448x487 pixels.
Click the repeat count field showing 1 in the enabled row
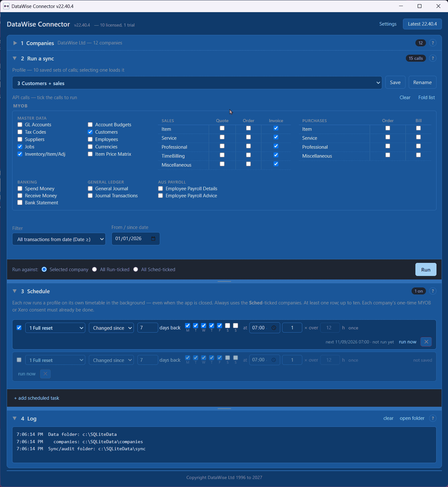coord(292,328)
